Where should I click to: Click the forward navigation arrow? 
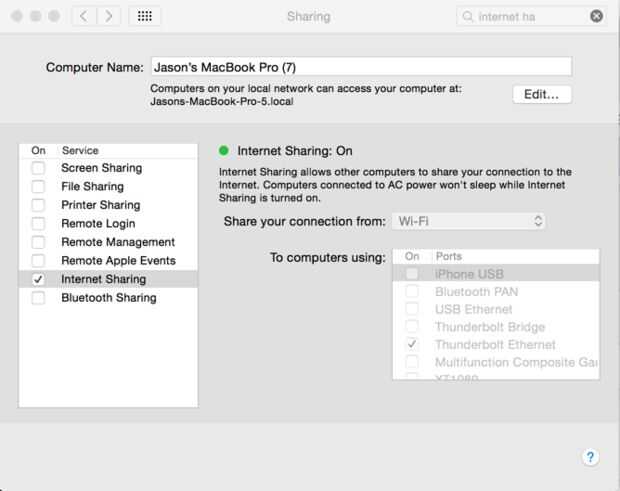[x=109, y=16]
